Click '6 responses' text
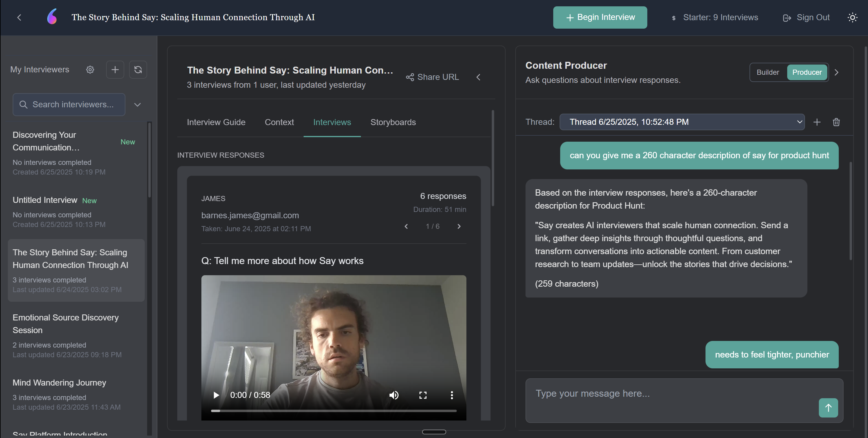868x438 pixels. 443,196
